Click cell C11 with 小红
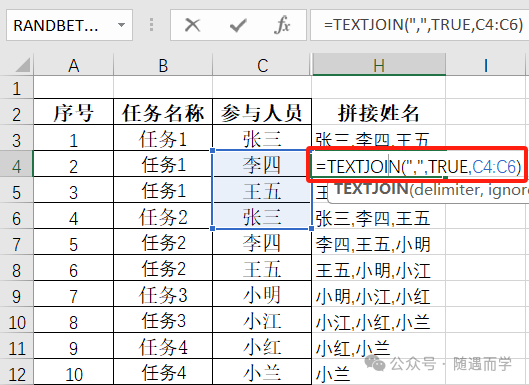The height and width of the screenshot is (385, 529). [262, 346]
